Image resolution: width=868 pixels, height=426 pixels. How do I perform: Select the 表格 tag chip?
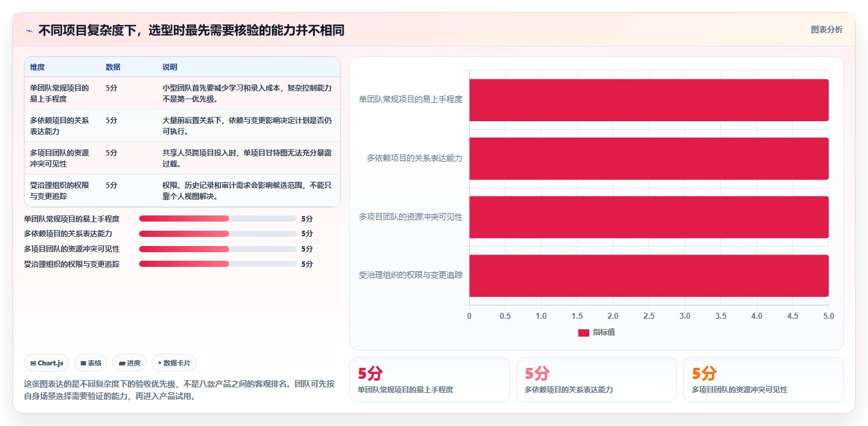[x=91, y=363]
